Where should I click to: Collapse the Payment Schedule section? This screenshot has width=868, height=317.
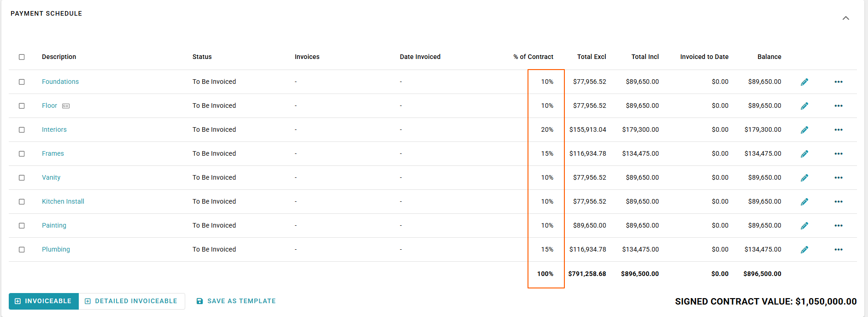point(846,18)
